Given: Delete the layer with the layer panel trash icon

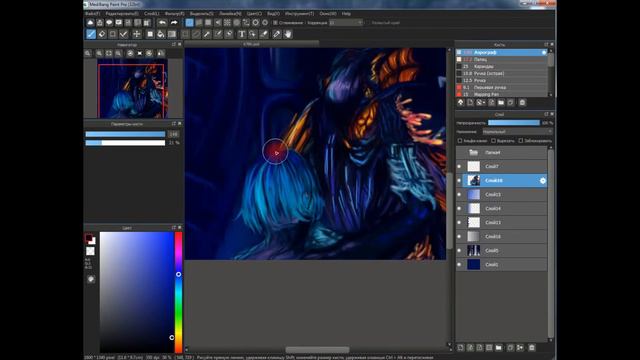Looking at the screenshot, I should 531,348.
